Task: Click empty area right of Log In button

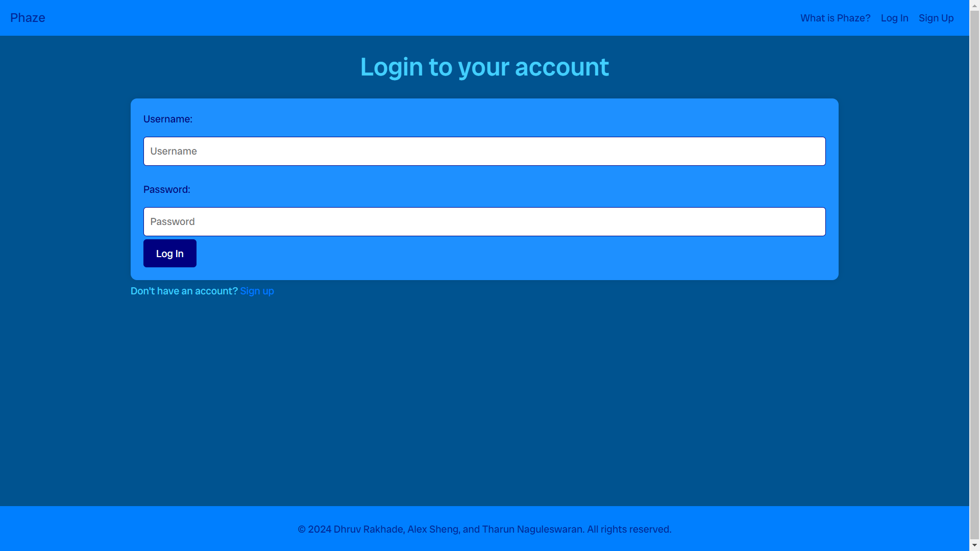Action: pos(510,254)
